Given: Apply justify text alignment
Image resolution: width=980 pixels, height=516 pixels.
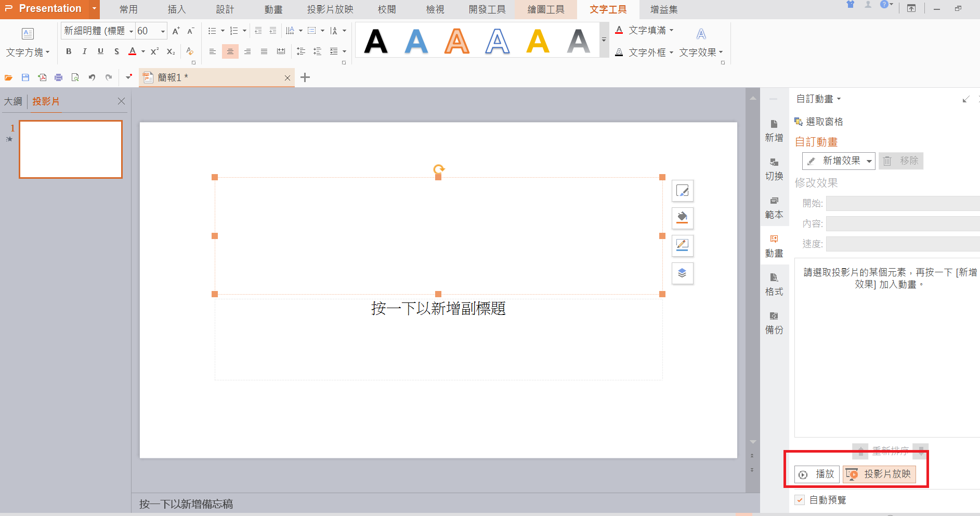Looking at the screenshot, I should (264, 51).
